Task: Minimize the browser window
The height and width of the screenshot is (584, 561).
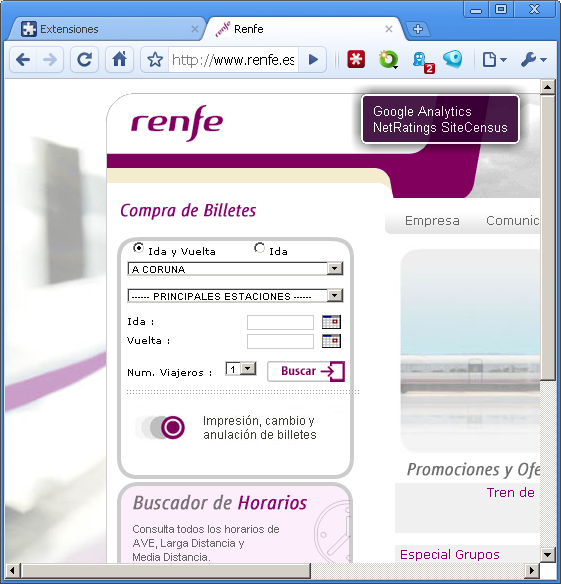Action: (476, 10)
